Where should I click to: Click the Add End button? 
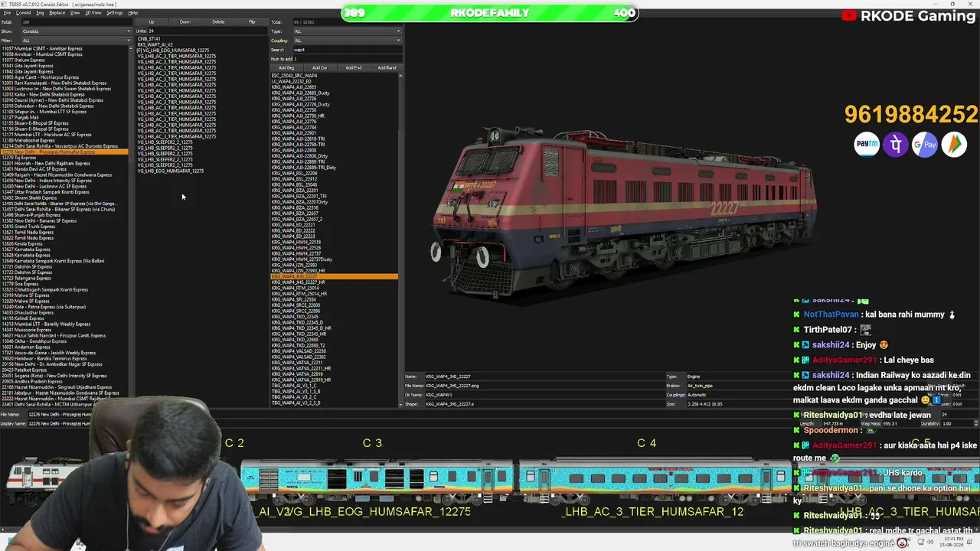(354, 67)
